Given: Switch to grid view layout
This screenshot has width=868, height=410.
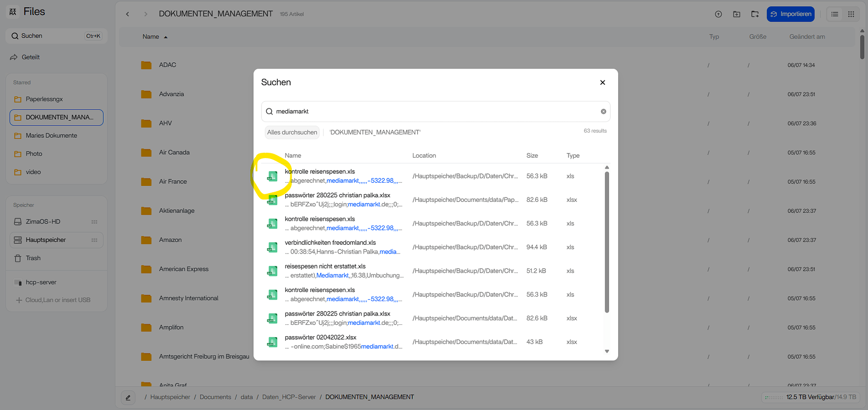Looking at the screenshot, I should point(851,14).
